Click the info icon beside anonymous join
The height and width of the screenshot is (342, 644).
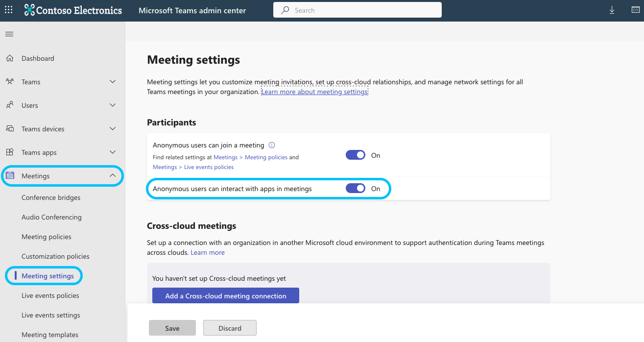272,145
